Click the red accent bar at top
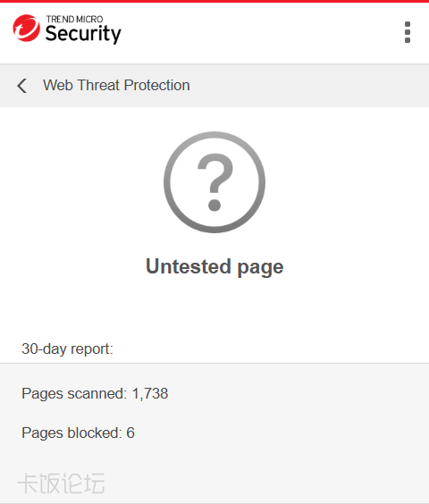This screenshot has width=429, height=504. click(x=214, y=1)
